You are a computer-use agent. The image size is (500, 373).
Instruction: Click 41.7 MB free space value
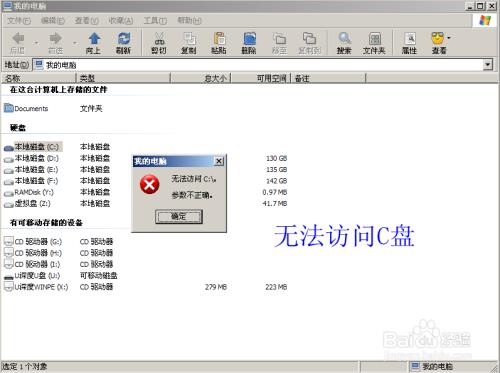pos(275,204)
